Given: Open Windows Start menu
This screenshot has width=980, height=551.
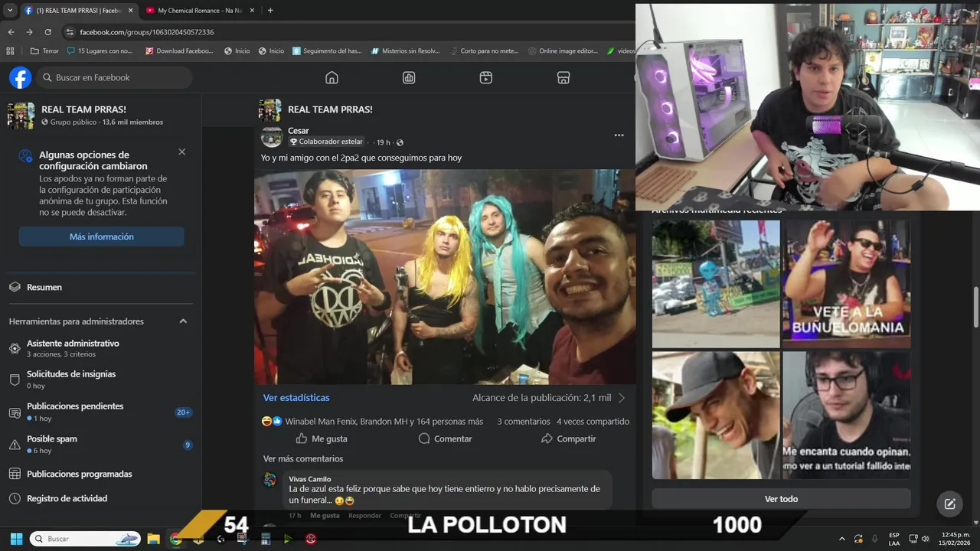Looking at the screenshot, I should (x=16, y=539).
